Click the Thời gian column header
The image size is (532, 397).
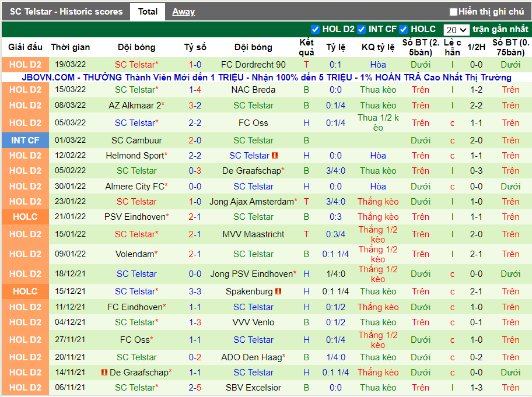pyautogui.click(x=71, y=47)
